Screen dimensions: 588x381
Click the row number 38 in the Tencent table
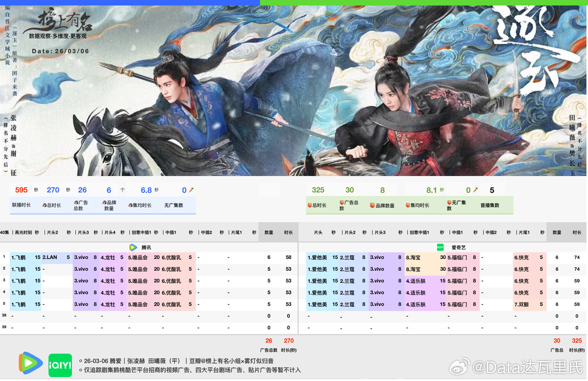click(x=4, y=315)
